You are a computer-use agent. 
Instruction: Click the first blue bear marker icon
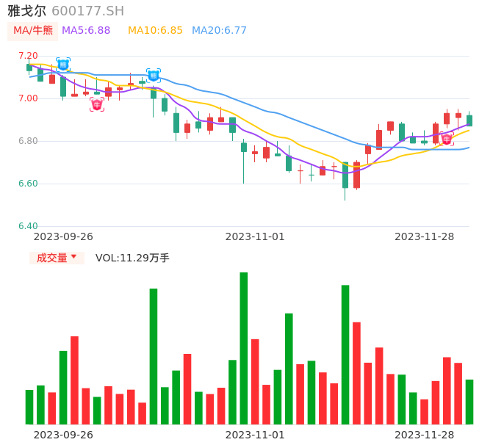point(63,65)
